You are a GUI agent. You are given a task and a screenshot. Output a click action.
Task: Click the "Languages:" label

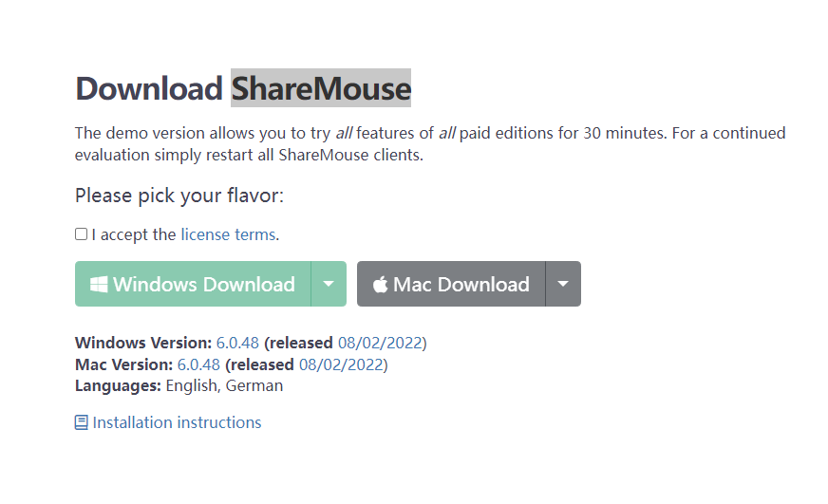[118, 385]
